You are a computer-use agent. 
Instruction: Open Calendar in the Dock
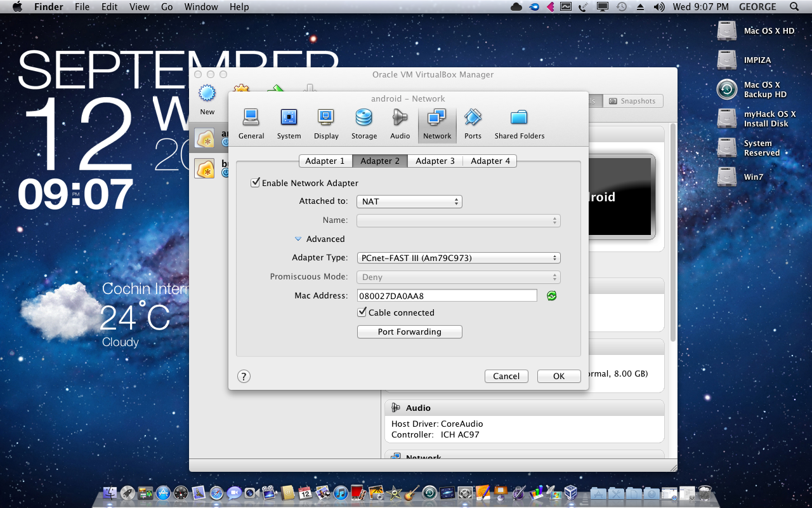(x=305, y=493)
